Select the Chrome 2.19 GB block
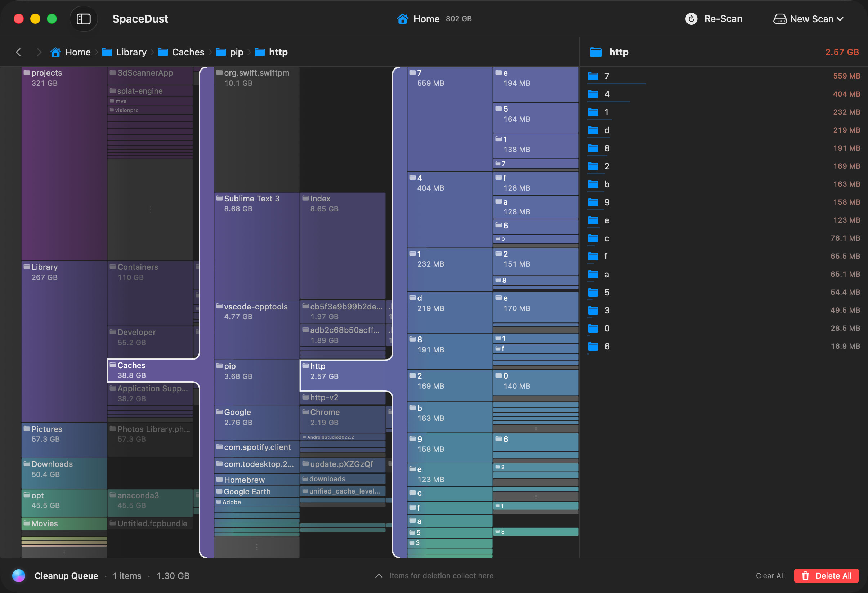 [343, 419]
